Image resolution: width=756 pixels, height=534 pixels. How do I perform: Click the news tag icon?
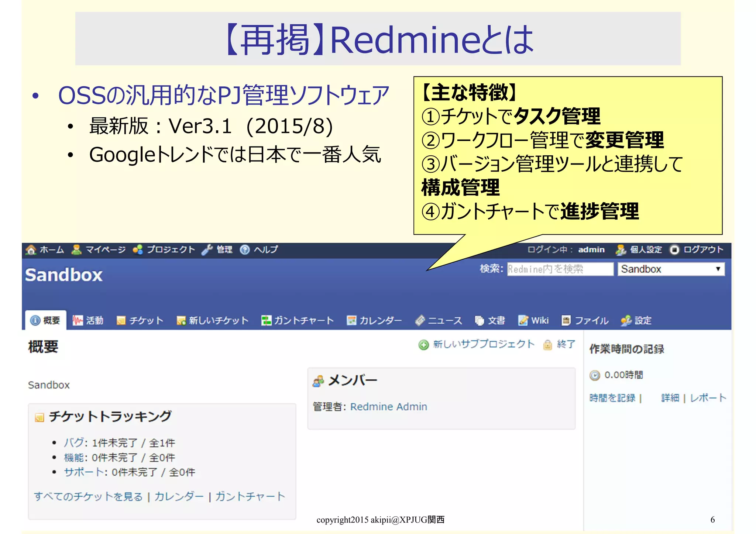(420, 320)
